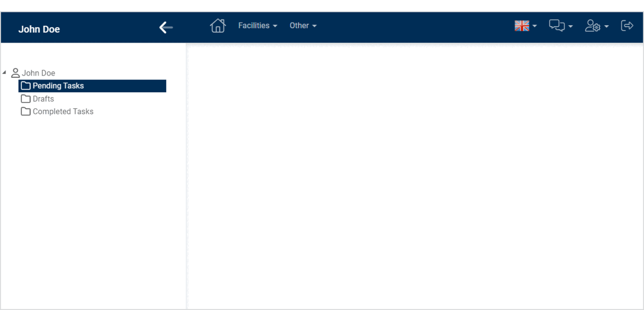The width and height of the screenshot is (644, 310).
Task: Open the Other menu
Action: click(x=303, y=26)
